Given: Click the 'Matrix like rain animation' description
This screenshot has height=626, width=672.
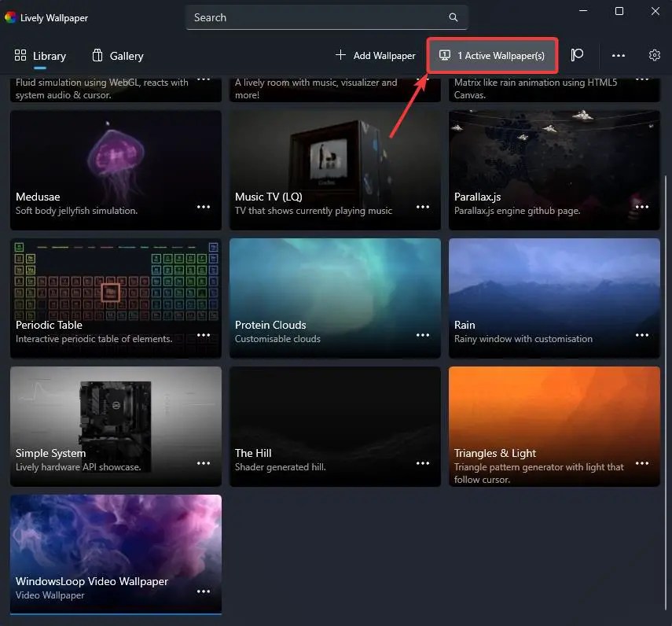Looking at the screenshot, I should click(535, 88).
